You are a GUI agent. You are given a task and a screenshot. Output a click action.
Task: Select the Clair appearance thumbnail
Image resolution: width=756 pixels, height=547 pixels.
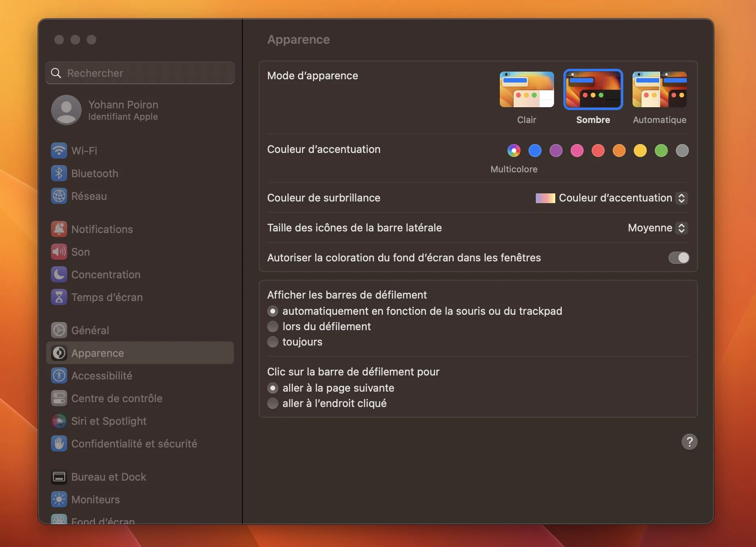[x=527, y=89]
